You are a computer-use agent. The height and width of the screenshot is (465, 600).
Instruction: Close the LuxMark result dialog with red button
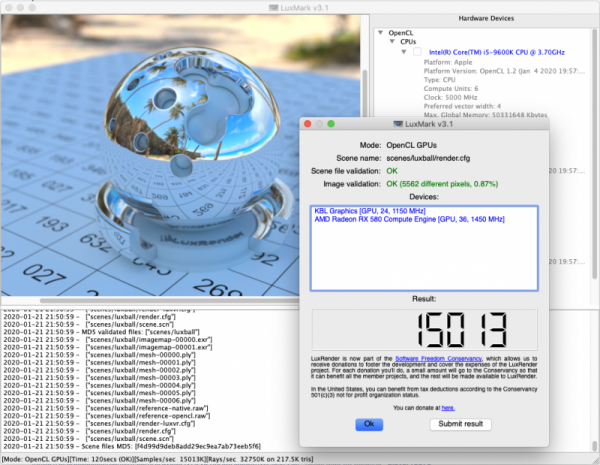pos(307,124)
